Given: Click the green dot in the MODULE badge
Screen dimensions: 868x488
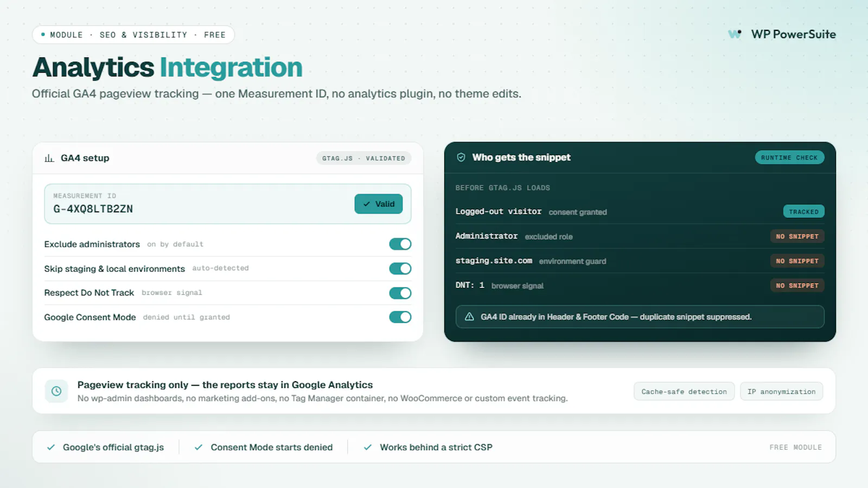Looking at the screenshot, I should point(43,34).
